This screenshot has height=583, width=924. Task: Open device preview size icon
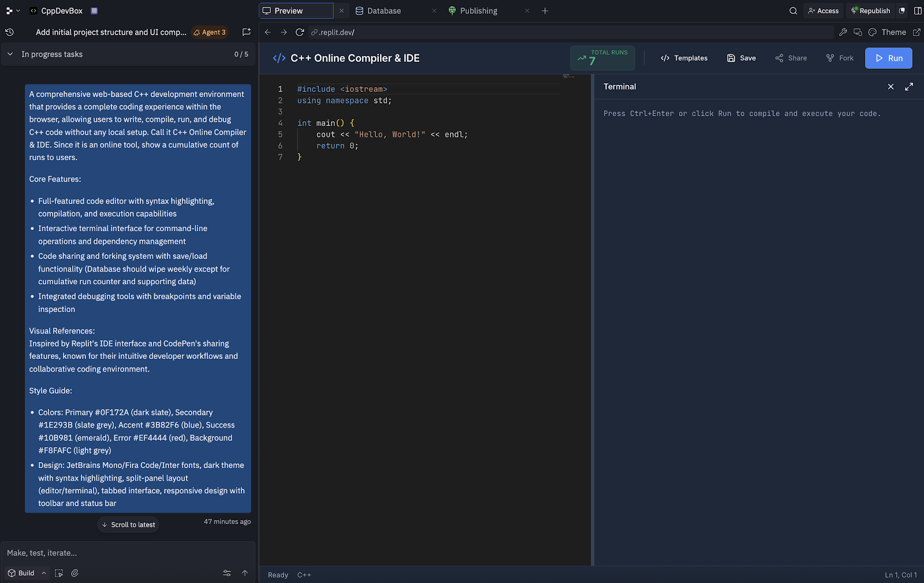click(x=858, y=32)
